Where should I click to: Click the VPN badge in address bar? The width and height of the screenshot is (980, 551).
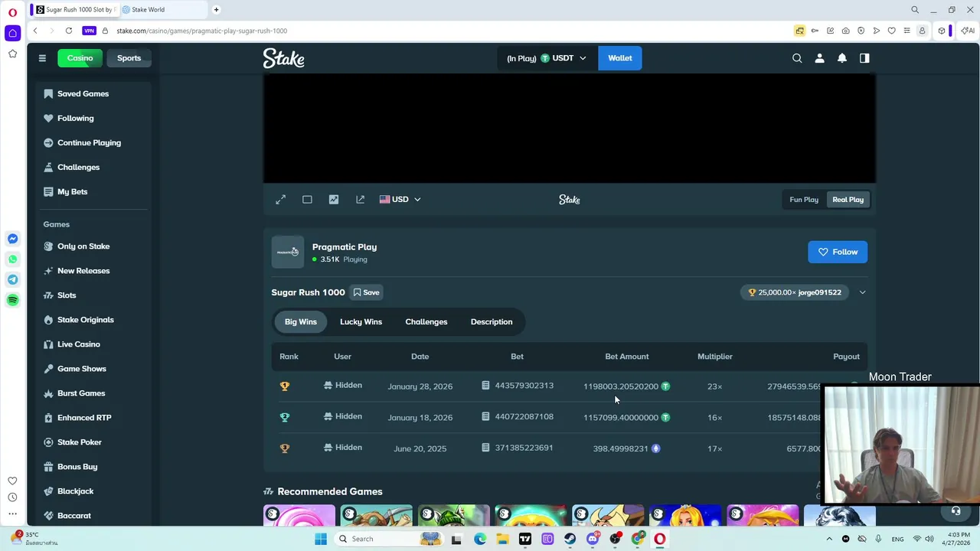click(x=89, y=31)
